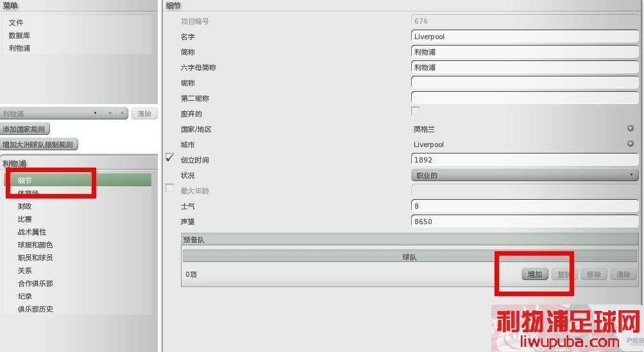Click the 声望 field showing 8650
Image resolution: width=644 pixels, height=352 pixels.
coord(525,221)
